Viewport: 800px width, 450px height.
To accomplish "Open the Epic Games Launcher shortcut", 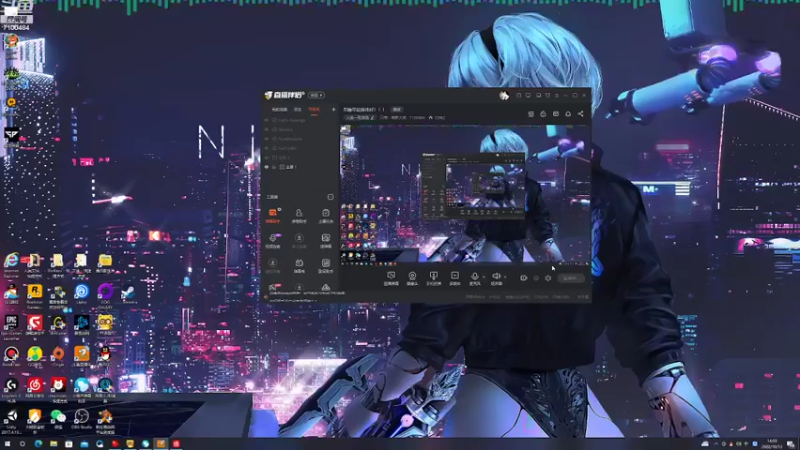I will point(11,328).
